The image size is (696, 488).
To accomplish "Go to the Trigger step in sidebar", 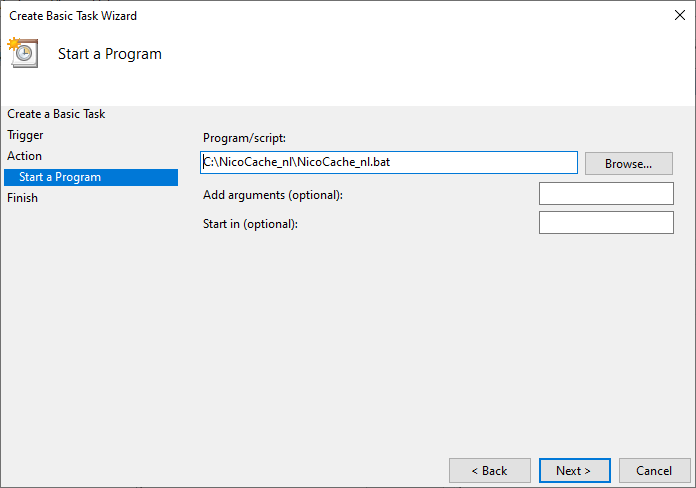I will pyautogui.click(x=25, y=135).
